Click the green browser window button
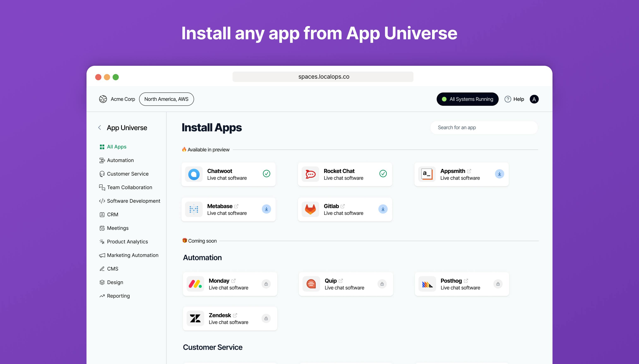Image resolution: width=639 pixels, height=364 pixels. pos(115,77)
